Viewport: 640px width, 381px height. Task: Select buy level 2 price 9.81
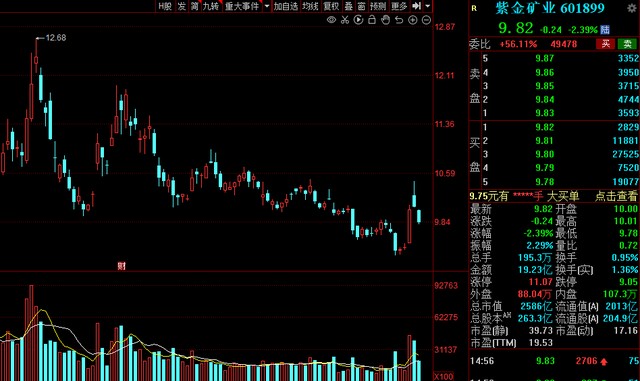point(544,140)
